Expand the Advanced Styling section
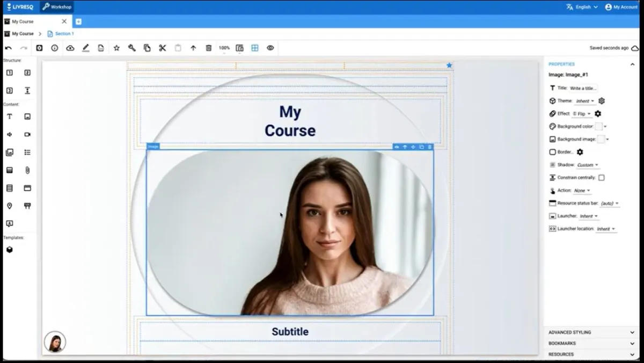Screen dimensions: 644x363 point(591,332)
